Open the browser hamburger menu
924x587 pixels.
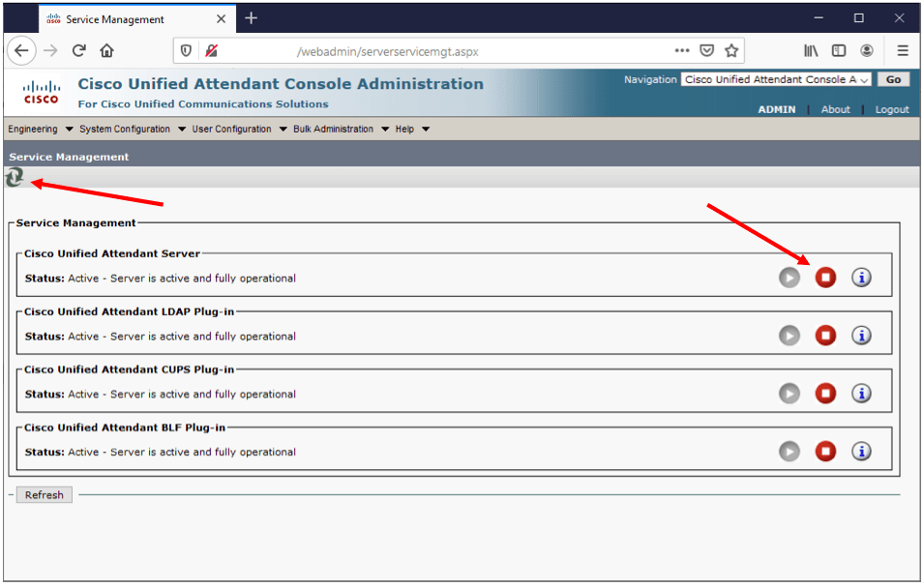tap(902, 50)
